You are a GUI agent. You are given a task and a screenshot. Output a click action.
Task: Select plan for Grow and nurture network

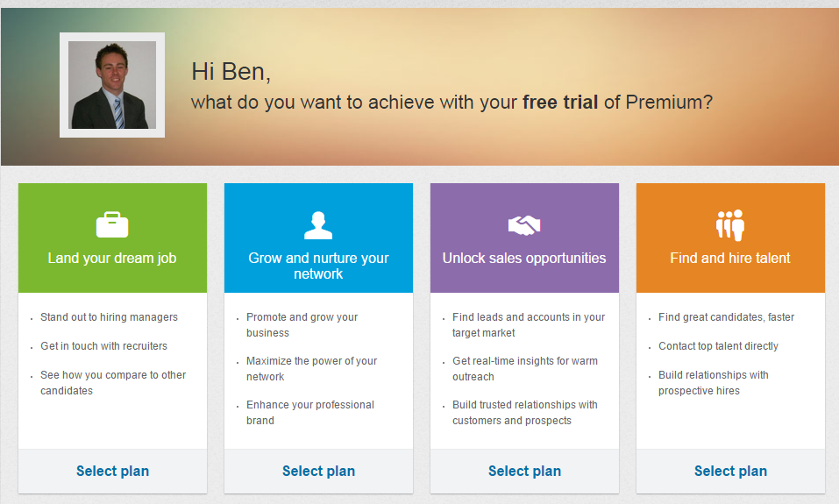[x=318, y=472]
